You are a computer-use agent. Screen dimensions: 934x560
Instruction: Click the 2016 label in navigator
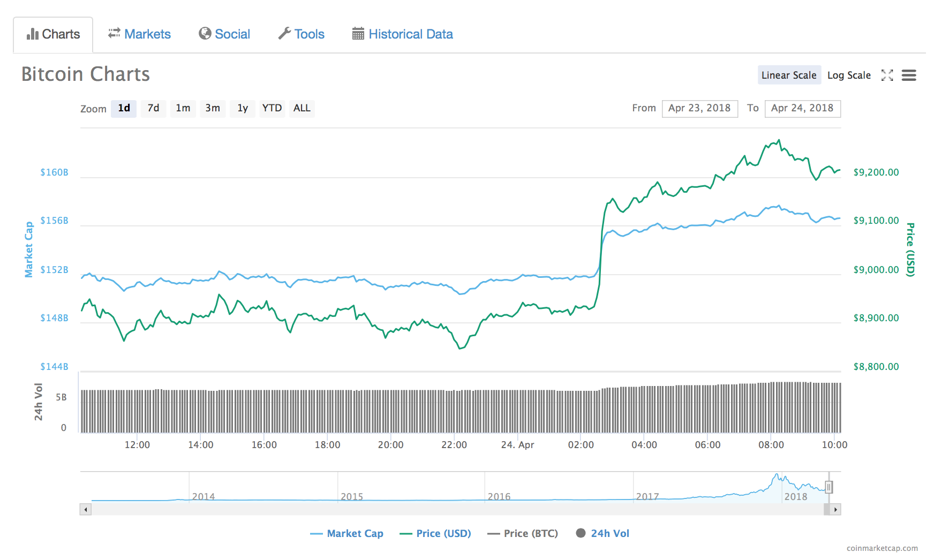499,497
